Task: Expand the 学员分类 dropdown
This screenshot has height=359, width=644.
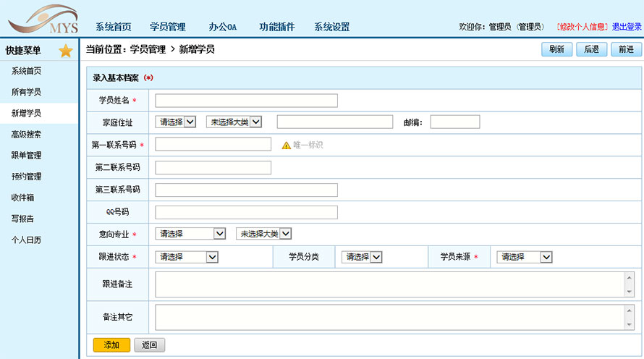Action: pyautogui.click(x=363, y=257)
